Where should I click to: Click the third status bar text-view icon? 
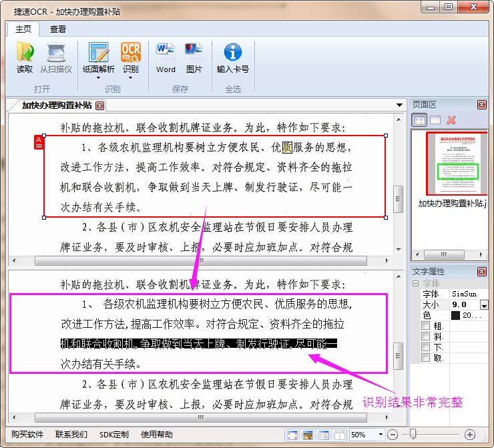[x=324, y=435]
